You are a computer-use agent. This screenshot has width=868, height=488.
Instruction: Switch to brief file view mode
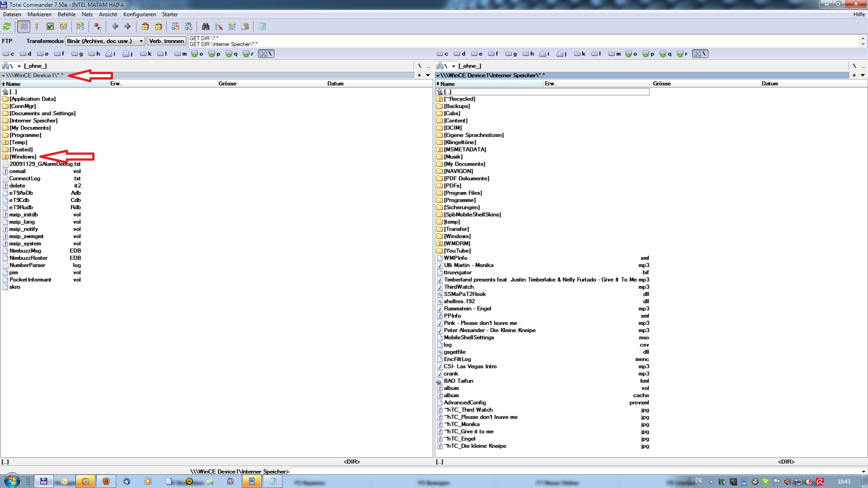24,26
